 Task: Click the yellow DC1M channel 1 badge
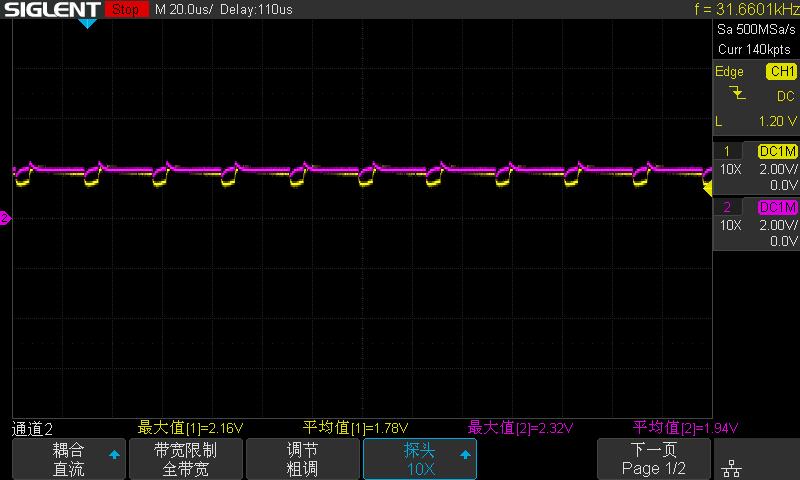tap(777, 151)
